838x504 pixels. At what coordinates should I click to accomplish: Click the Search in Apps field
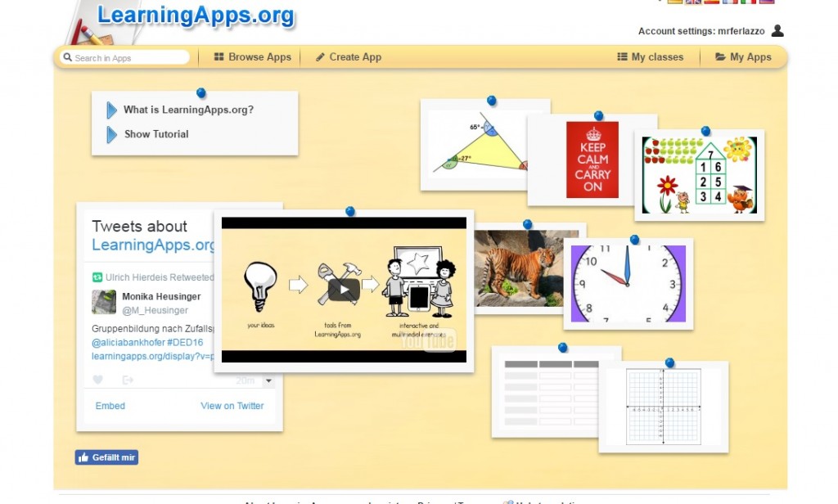point(124,57)
